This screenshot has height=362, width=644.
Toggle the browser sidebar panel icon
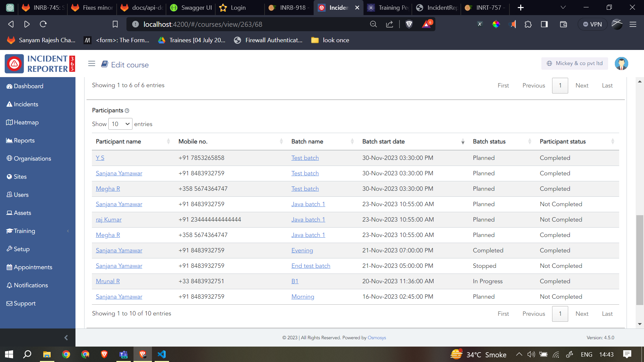coord(544,24)
